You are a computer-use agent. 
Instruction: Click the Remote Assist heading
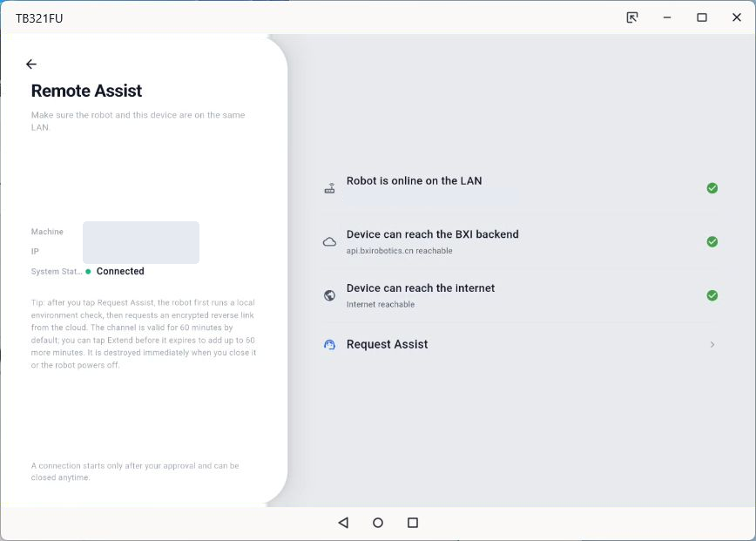[86, 91]
